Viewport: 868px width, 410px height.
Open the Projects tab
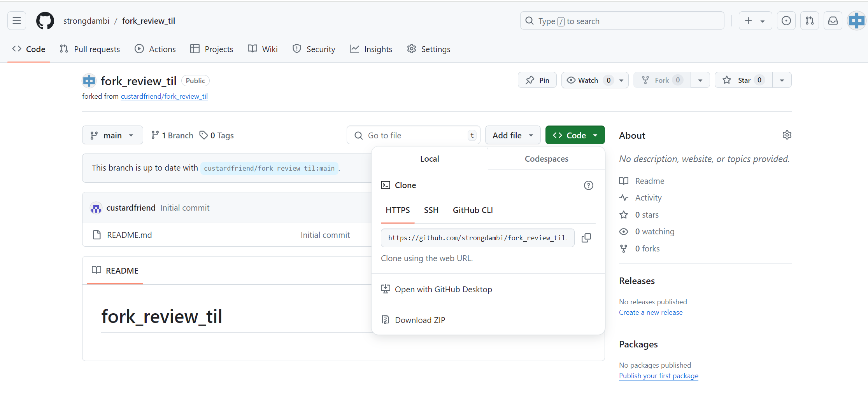[x=212, y=49]
